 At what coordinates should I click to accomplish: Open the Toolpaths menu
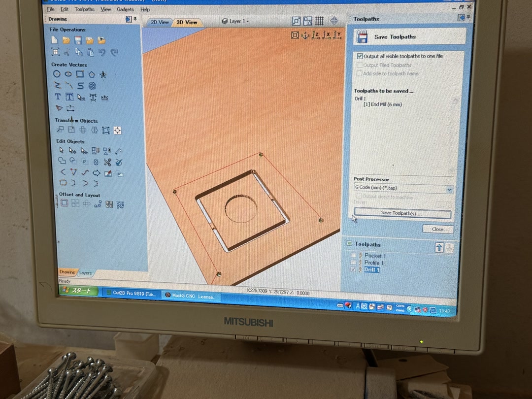84,9
